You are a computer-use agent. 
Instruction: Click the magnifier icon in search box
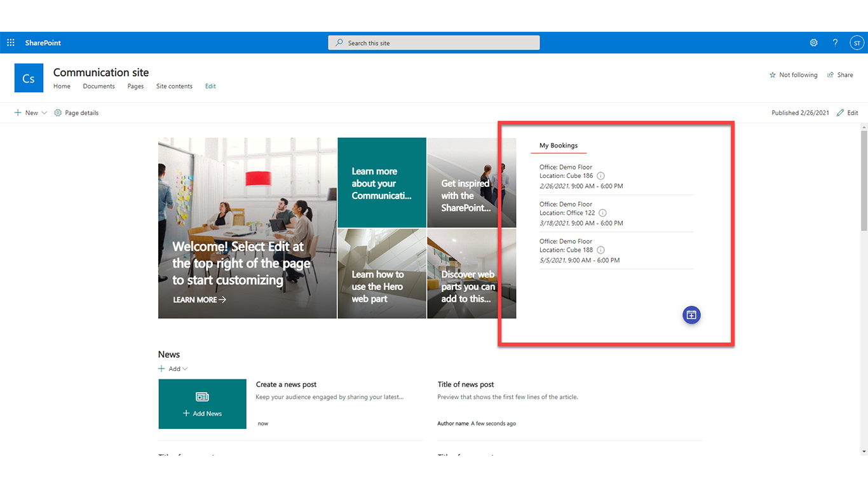[339, 43]
